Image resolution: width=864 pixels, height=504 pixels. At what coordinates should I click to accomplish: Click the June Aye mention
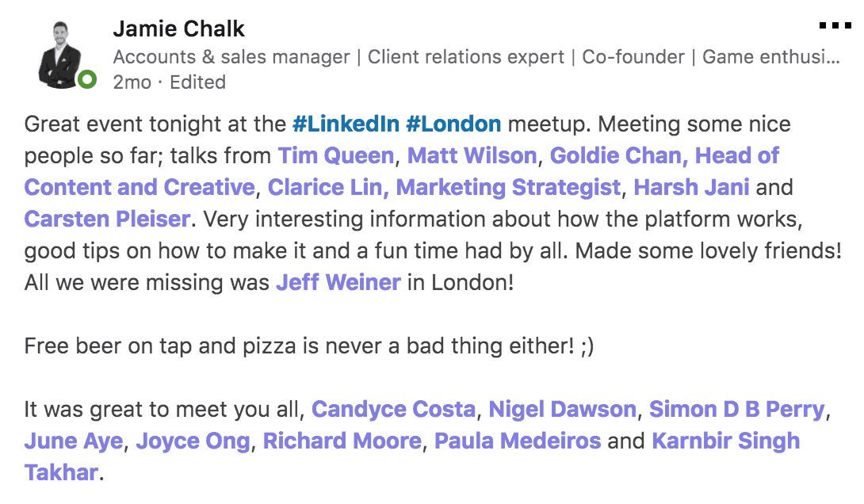tap(73, 441)
